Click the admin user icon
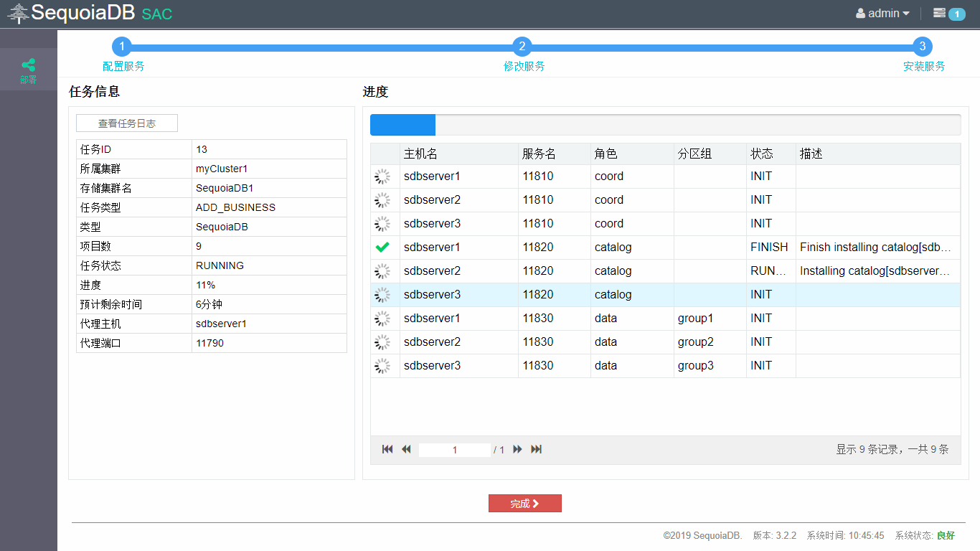This screenshot has height=551, width=980. point(861,13)
